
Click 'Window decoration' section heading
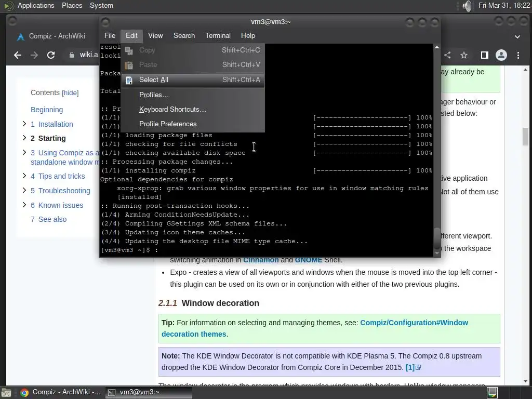220,303
